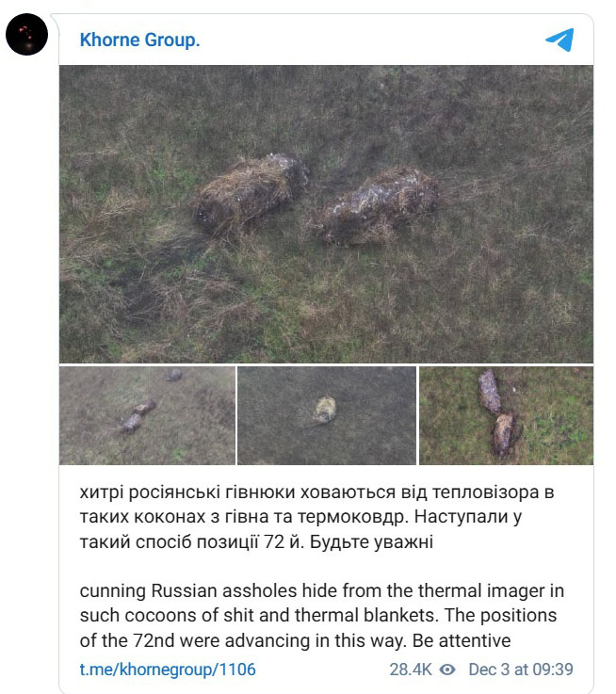The height and width of the screenshot is (694, 616).
Task: Open the left small thumbnail photo
Action: [148, 415]
